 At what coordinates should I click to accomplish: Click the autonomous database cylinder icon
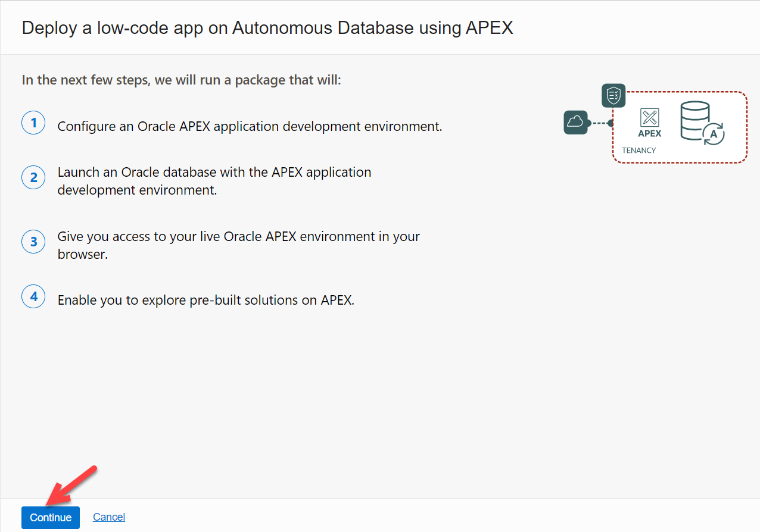(x=703, y=123)
